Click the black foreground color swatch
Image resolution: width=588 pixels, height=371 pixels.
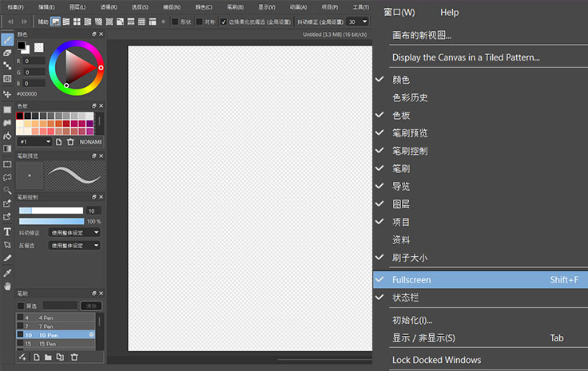pos(21,45)
